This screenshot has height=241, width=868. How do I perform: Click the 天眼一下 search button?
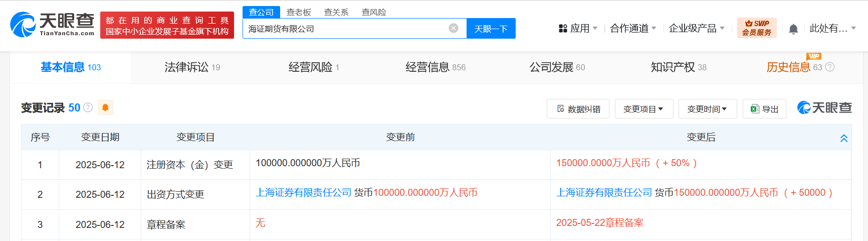click(491, 29)
